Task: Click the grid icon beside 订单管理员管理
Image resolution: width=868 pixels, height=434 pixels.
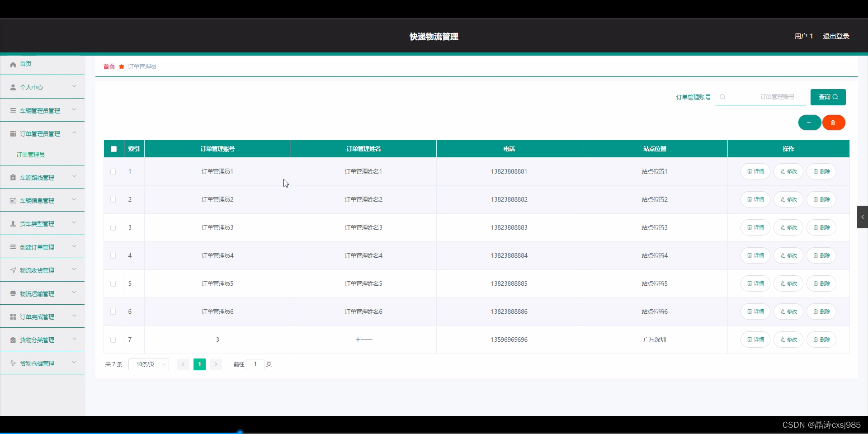Action: [x=13, y=134]
